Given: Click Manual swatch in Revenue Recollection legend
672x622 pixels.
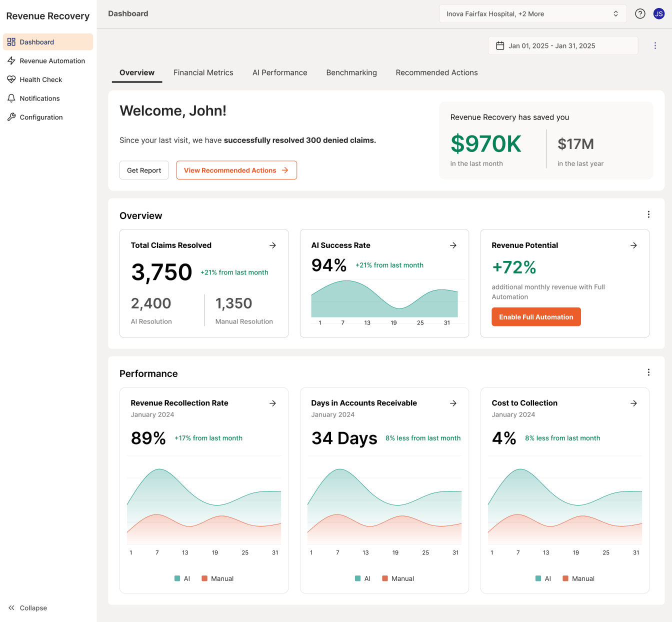Looking at the screenshot, I should point(204,578).
